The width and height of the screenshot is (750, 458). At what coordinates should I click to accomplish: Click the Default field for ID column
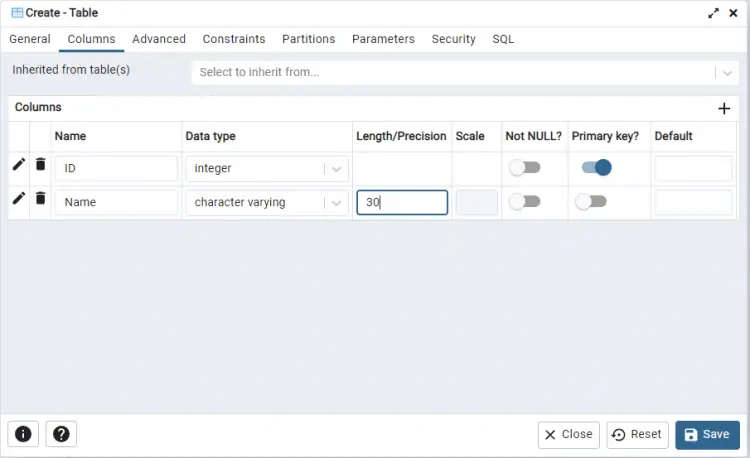pos(693,168)
